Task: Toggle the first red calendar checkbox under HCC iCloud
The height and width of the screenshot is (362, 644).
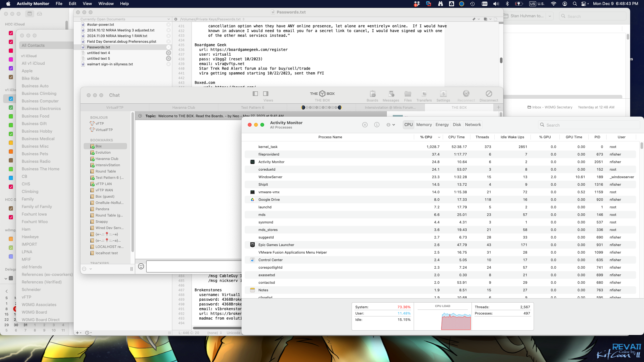Action: tap(11, 33)
